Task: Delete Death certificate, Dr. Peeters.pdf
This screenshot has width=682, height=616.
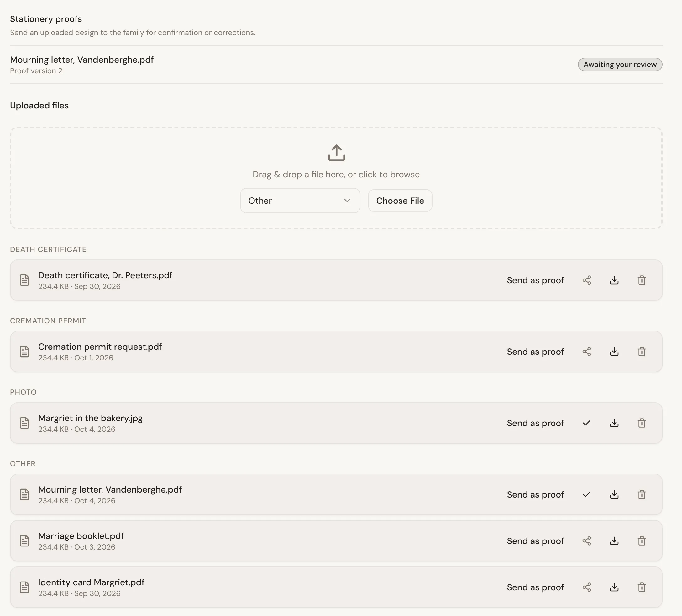Action: [x=642, y=280]
